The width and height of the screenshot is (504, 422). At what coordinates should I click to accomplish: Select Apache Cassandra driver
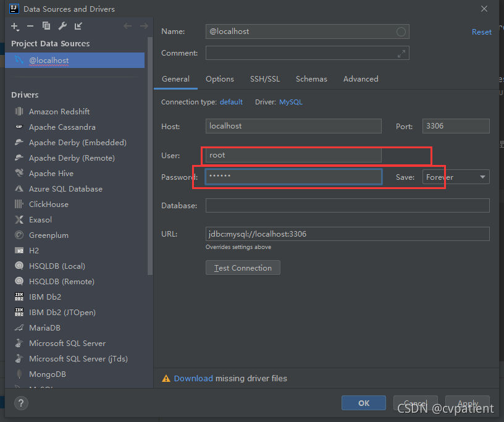pyautogui.click(x=75, y=127)
